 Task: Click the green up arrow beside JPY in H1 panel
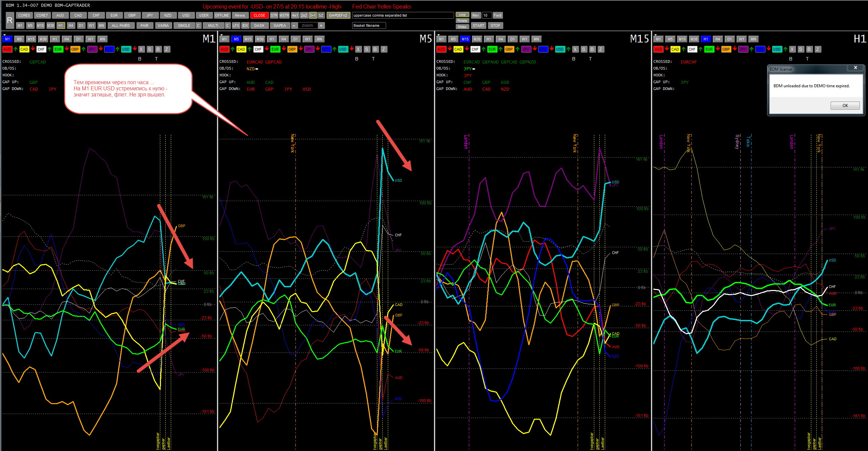click(x=752, y=49)
